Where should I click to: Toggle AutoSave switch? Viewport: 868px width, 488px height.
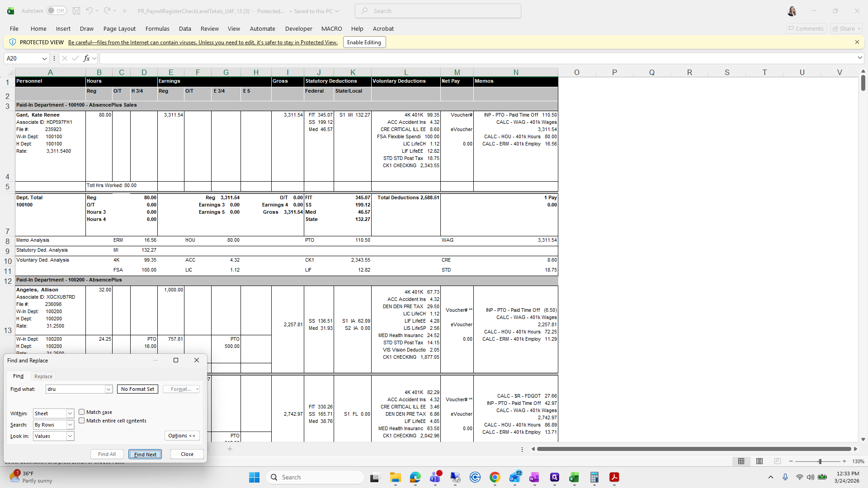(57, 11)
